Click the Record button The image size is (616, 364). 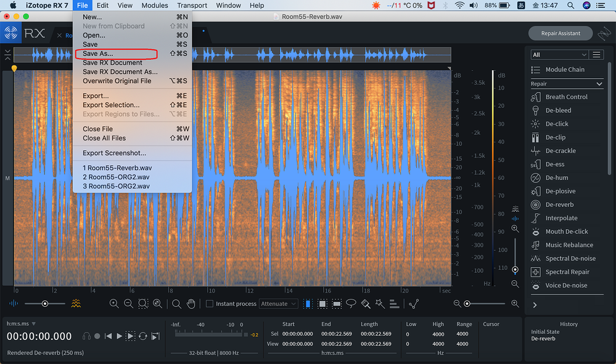pyautogui.click(x=97, y=336)
